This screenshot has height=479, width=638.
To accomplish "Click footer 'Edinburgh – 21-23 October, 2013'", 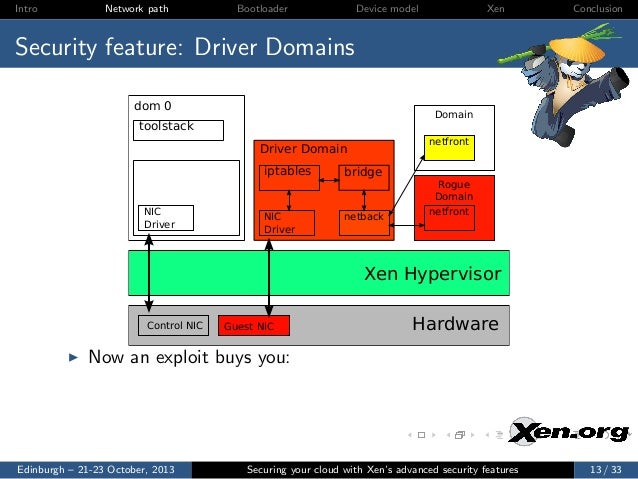I will (96, 470).
